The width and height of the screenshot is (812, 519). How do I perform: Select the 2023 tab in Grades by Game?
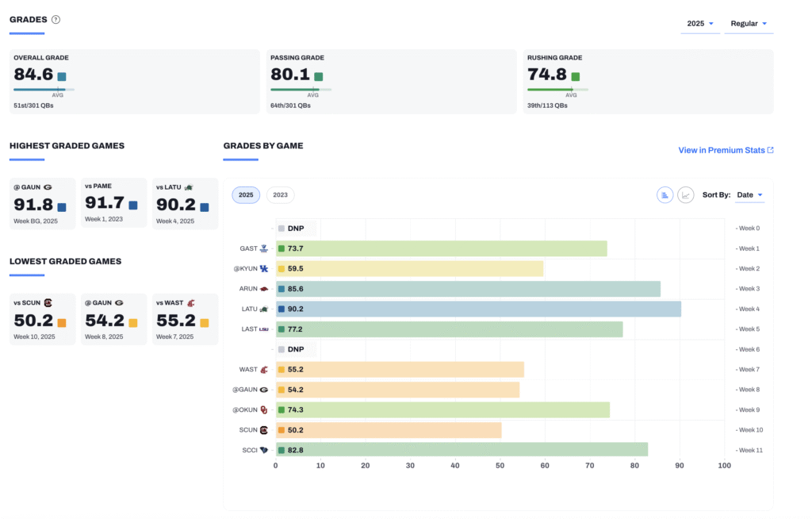[280, 195]
